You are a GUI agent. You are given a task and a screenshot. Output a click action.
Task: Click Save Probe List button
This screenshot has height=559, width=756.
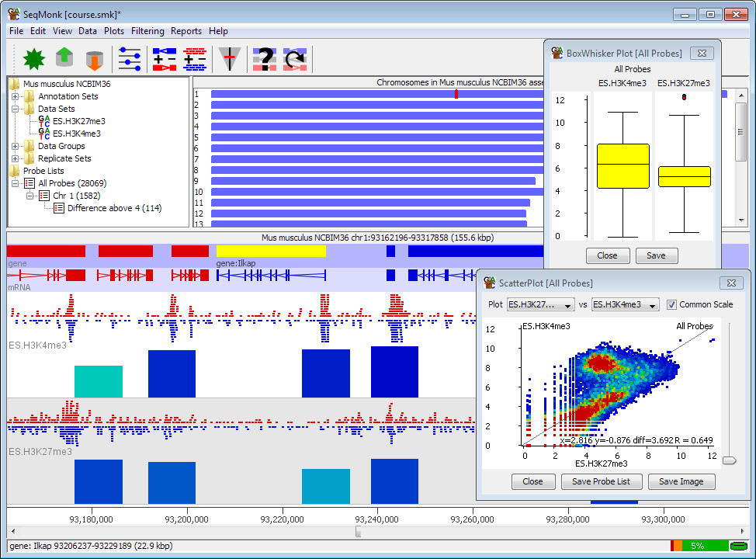pos(602,481)
